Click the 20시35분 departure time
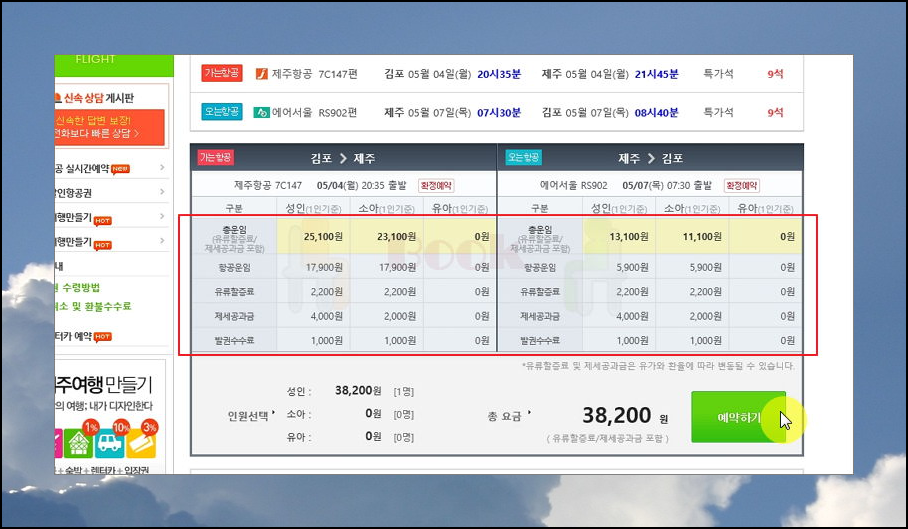 [499, 74]
